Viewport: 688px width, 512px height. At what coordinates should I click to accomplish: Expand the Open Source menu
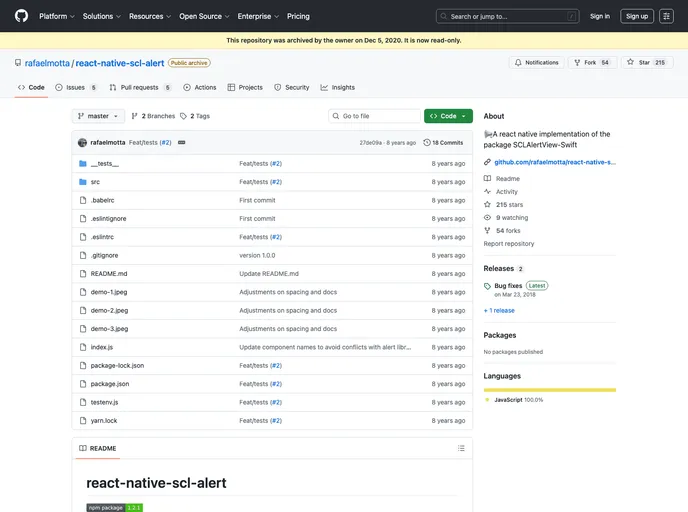(x=204, y=16)
